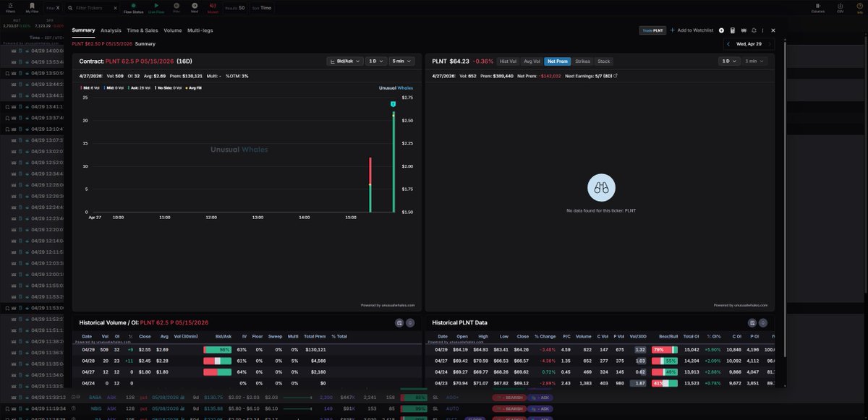Image resolution: width=868 pixels, height=420 pixels.
Task: Click the alert bell icon
Action: [x=754, y=30]
